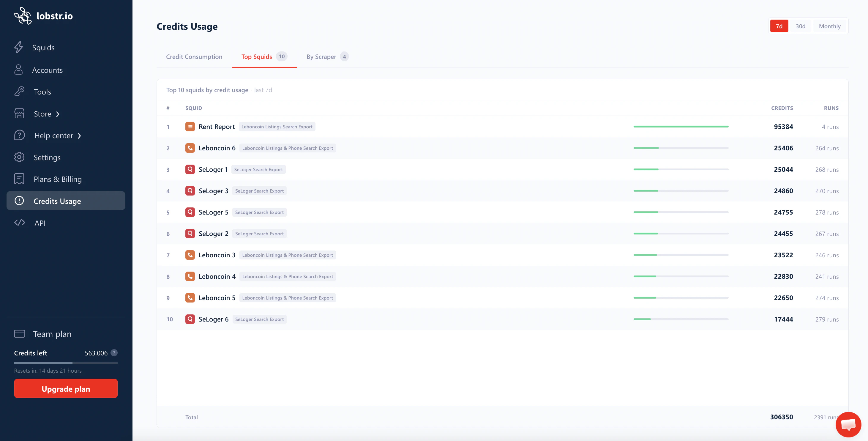Click the "Resets in: 14 days 21 hours" text
Image resolution: width=868 pixels, height=441 pixels.
tap(48, 371)
